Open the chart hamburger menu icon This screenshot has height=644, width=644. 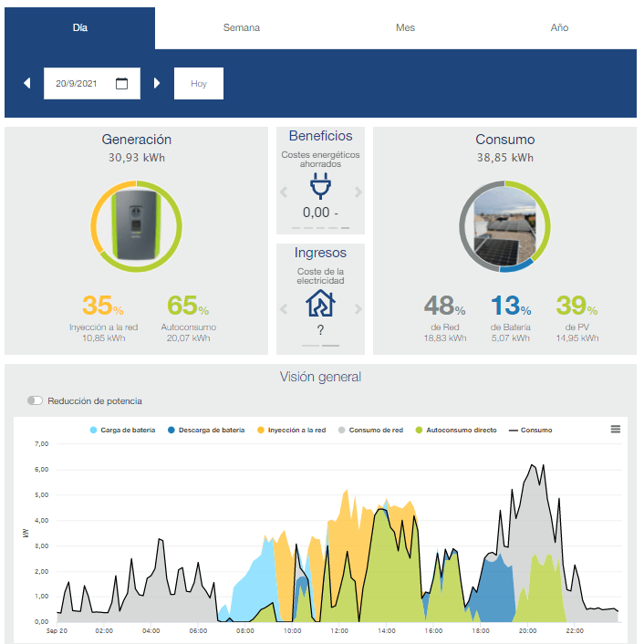click(615, 430)
